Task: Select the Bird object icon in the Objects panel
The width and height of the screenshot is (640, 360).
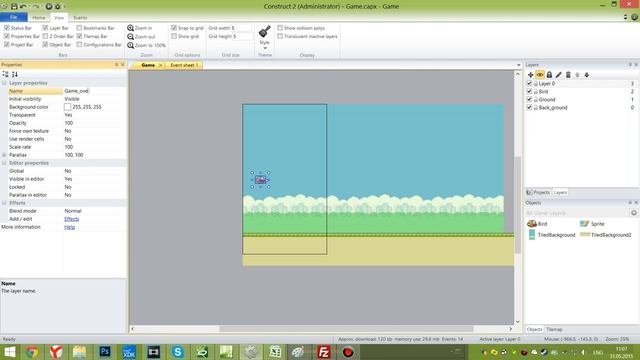Action: tap(531, 223)
